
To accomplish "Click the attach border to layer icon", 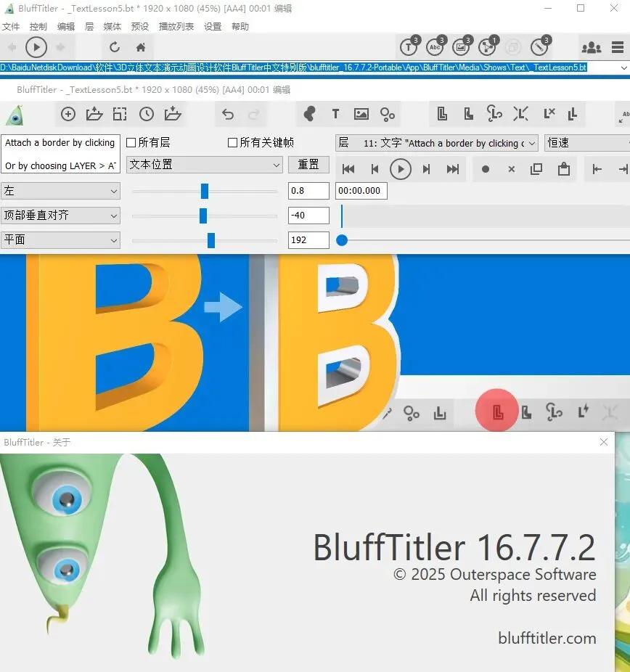I will (442, 113).
